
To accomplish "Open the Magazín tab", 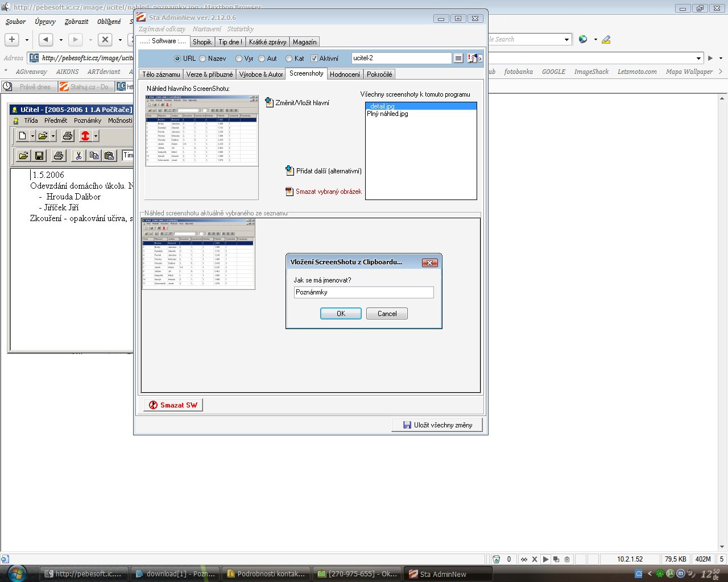I will pos(304,42).
